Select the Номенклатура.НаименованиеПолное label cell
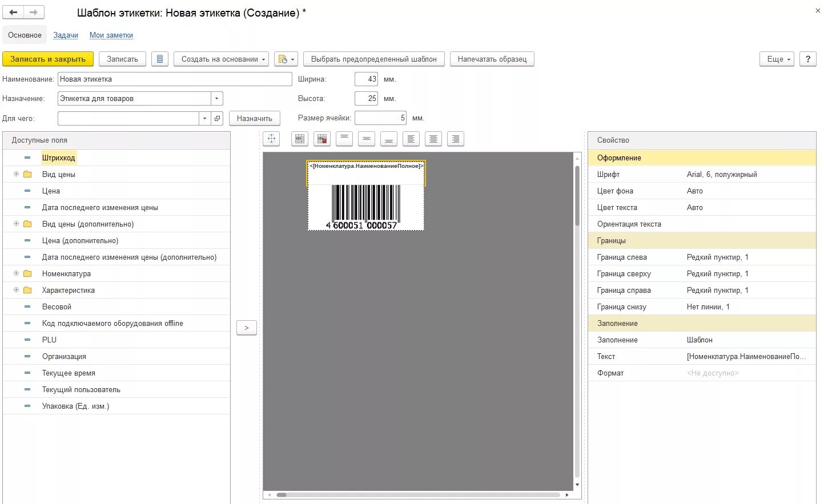The image size is (824, 504). (x=366, y=173)
